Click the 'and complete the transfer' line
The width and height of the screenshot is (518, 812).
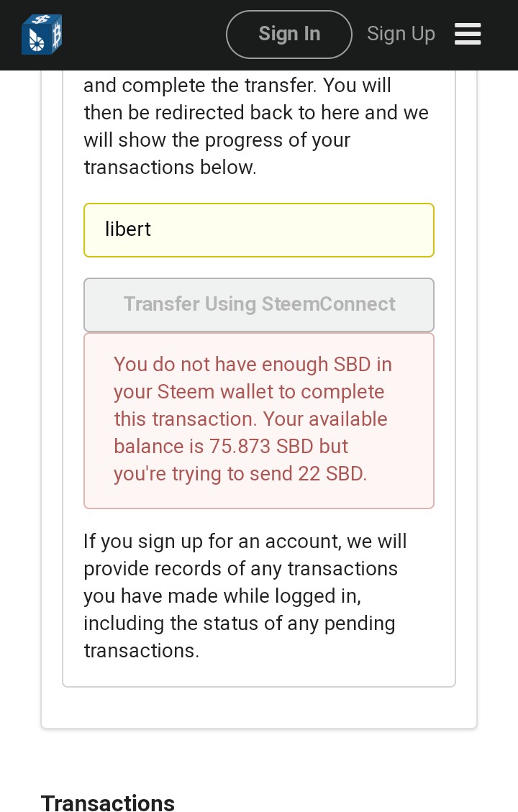[x=237, y=86]
